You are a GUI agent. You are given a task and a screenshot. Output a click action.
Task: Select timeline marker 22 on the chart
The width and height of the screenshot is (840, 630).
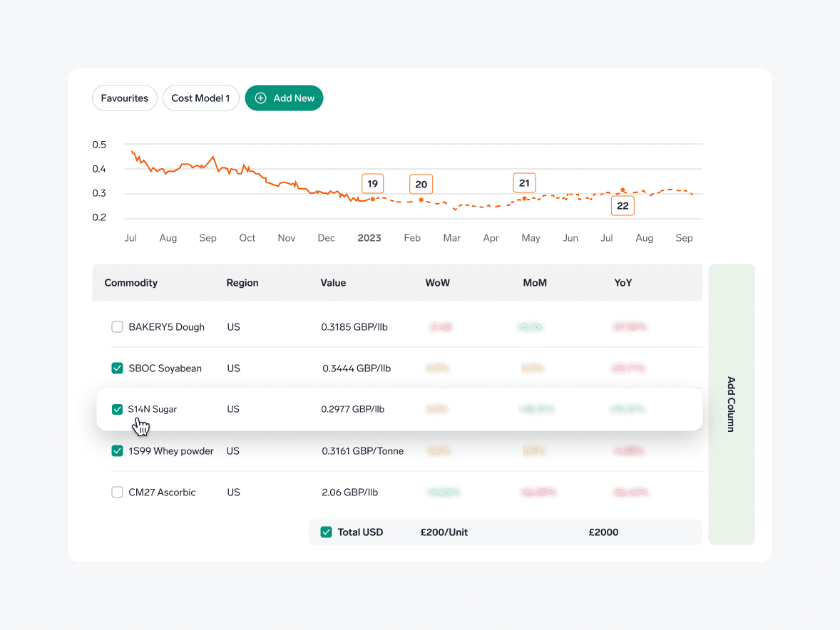622,205
